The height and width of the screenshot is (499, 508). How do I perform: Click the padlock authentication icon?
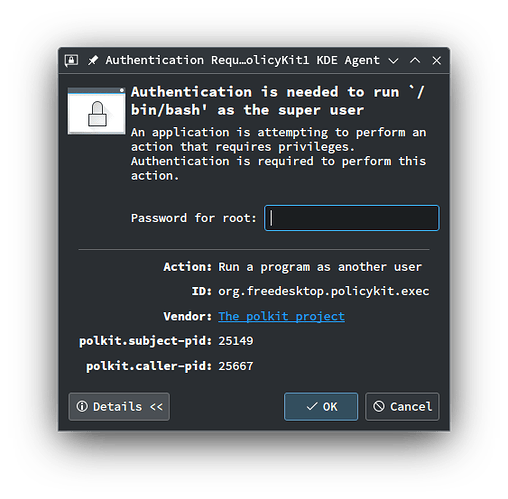tap(97, 111)
